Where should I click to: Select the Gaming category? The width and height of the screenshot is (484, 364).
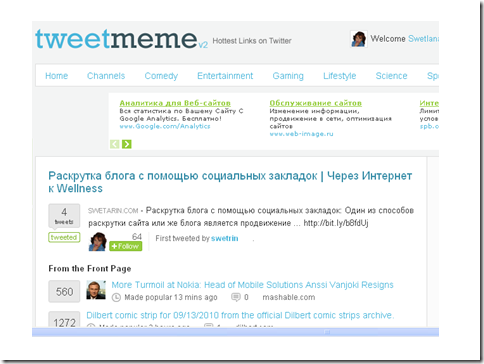tap(288, 76)
